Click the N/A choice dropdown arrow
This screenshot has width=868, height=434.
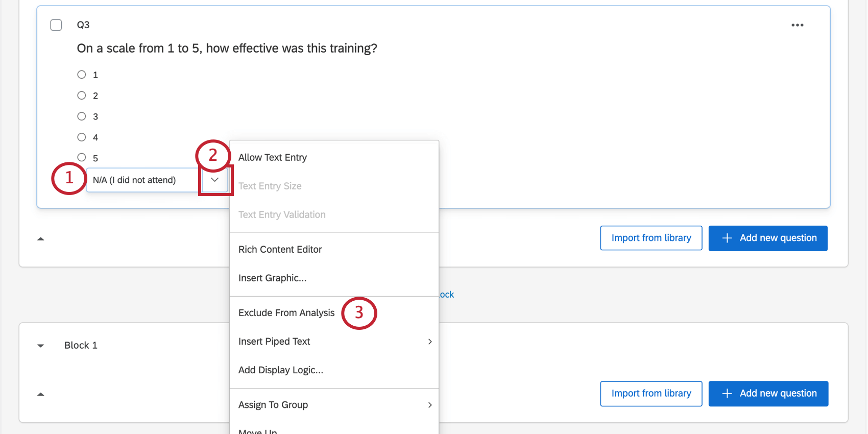[x=215, y=180]
